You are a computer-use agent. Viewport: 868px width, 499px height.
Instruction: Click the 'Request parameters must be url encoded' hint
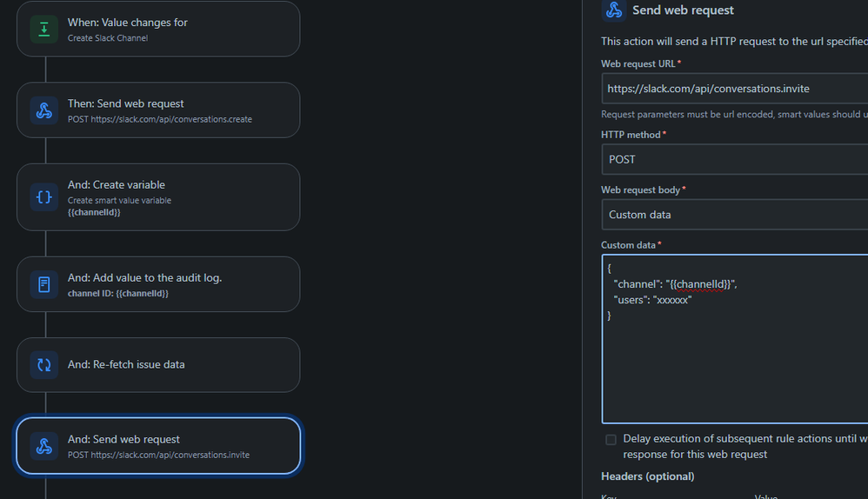pos(735,115)
